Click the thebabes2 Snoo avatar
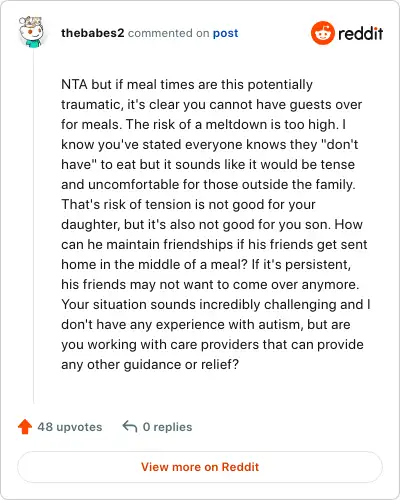This screenshot has width=400, height=500. tap(31, 32)
